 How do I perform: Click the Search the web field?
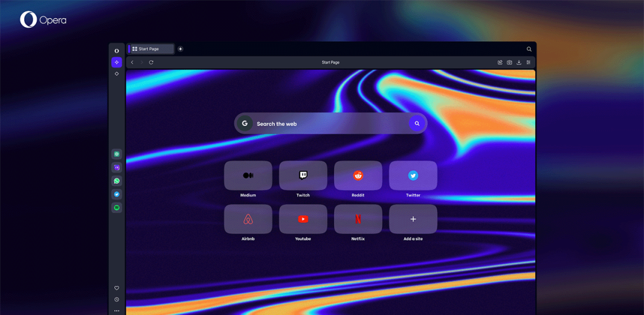[330, 124]
